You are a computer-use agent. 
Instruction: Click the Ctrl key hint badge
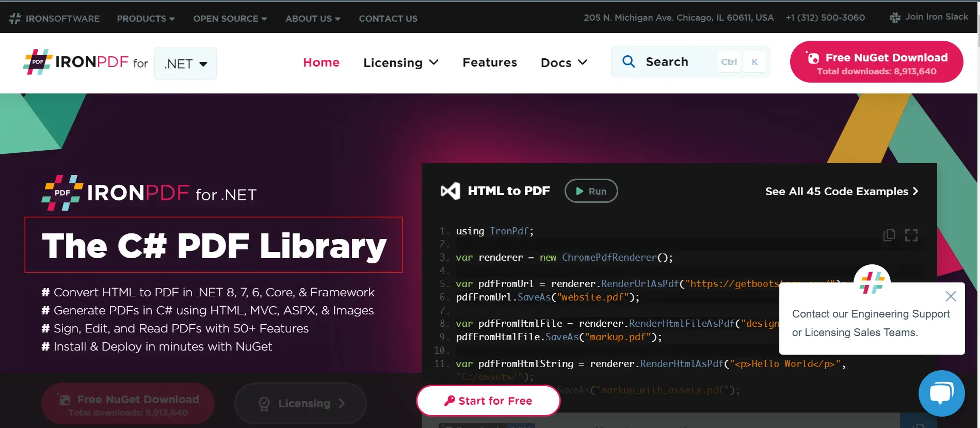729,62
